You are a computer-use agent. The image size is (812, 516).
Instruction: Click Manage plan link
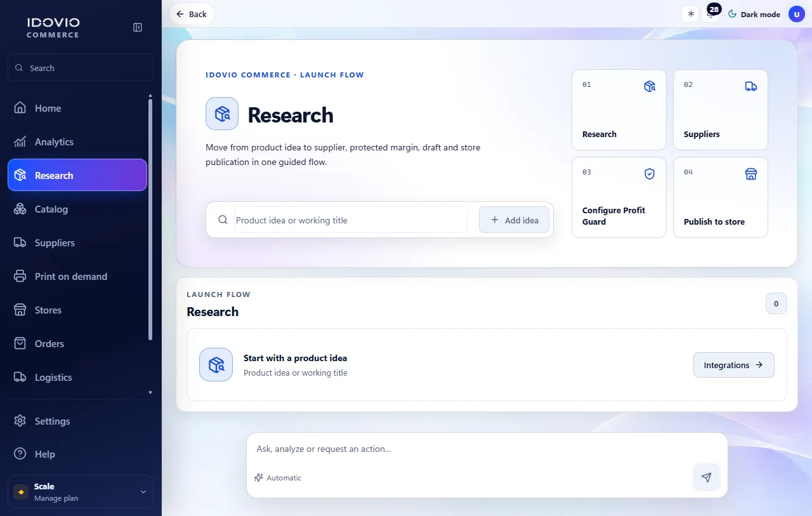coord(56,498)
